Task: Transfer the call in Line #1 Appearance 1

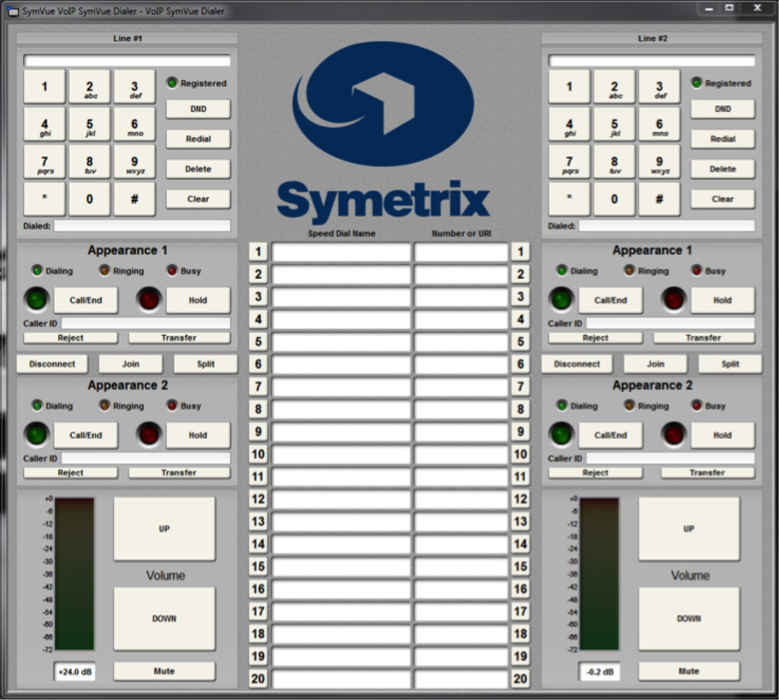Action: coord(179,337)
